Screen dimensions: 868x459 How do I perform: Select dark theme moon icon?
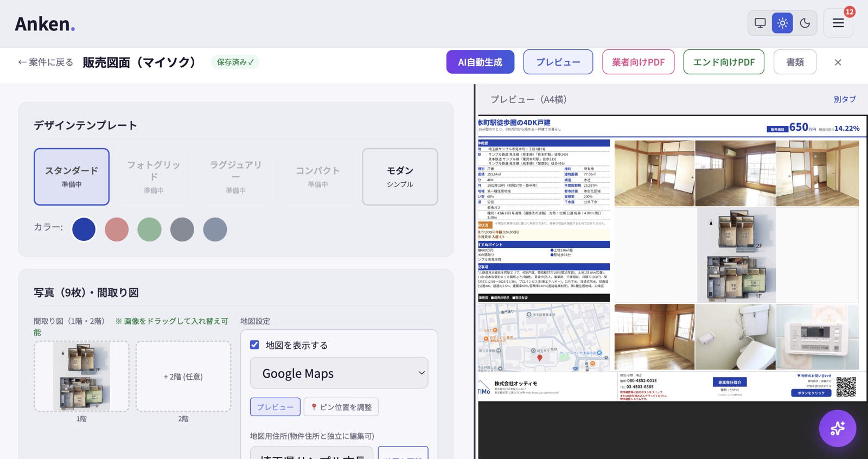805,23
